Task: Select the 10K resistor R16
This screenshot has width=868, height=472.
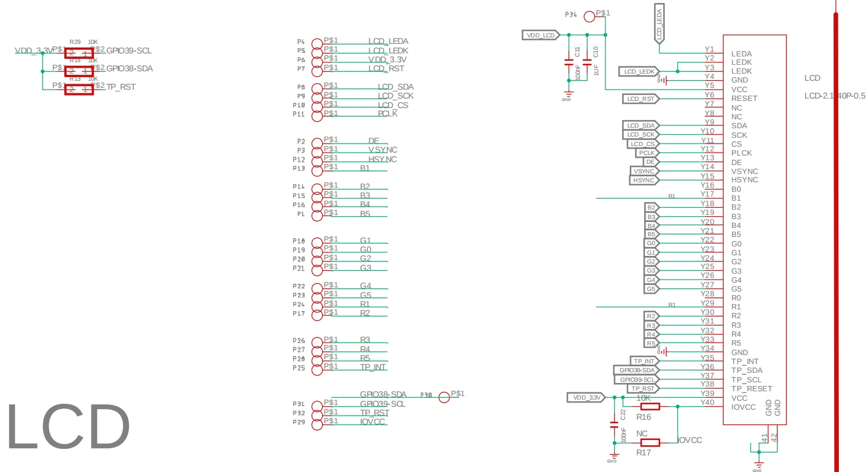Action: [x=650, y=407]
